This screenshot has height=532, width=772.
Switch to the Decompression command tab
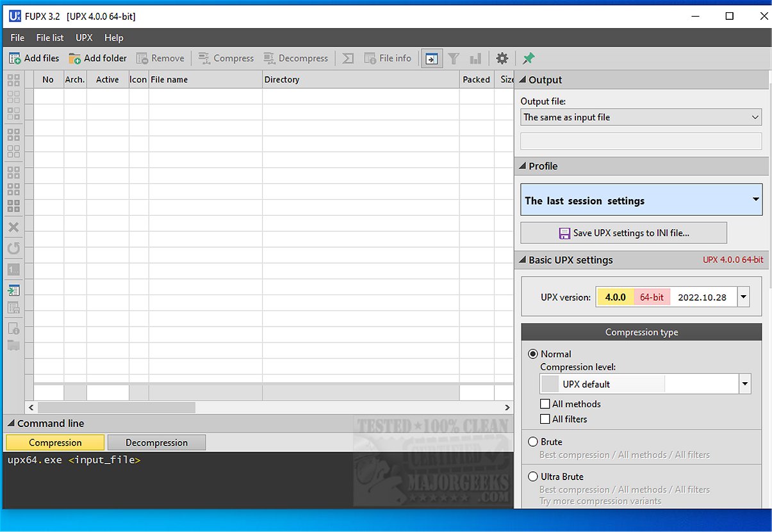click(156, 442)
